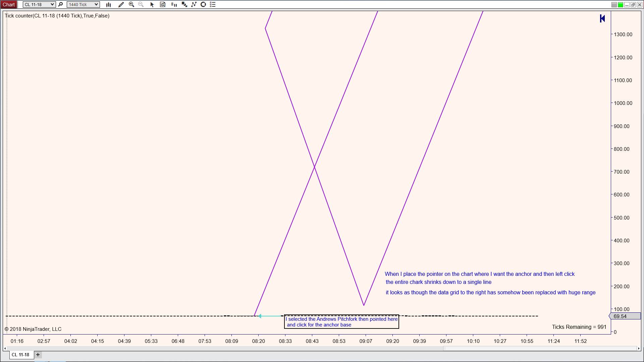Open the bar type candlestick icon
This screenshot has height=362, width=644.
(108, 5)
